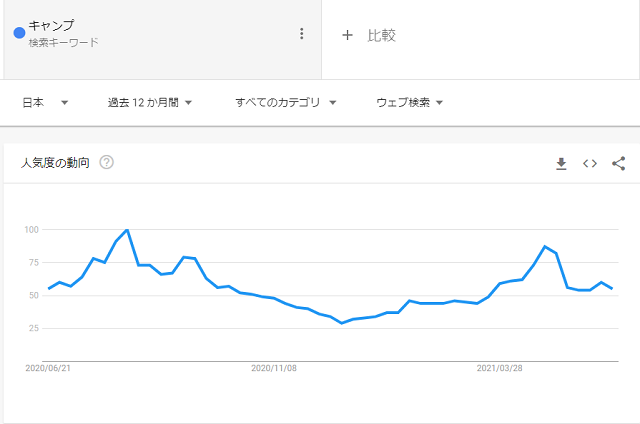Image resolution: width=640 pixels, height=424 pixels.
Task: Open the embed code icon
Action: (x=590, y=164)
